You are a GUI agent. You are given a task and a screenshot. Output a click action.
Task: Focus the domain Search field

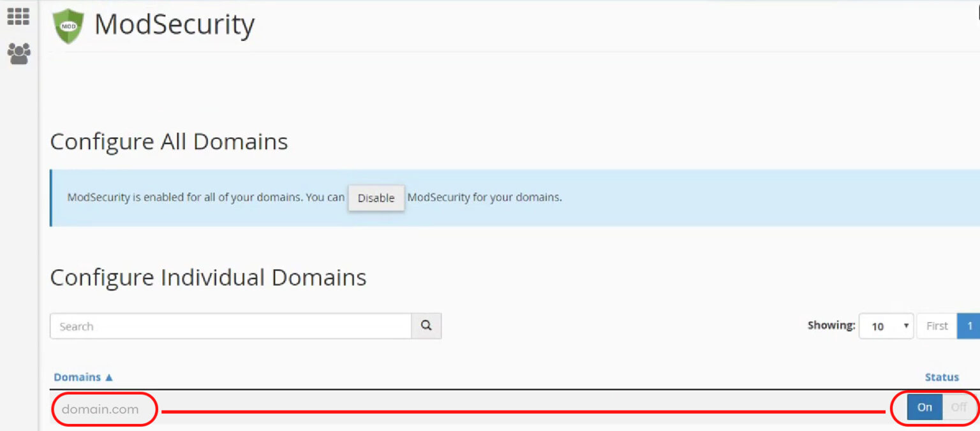coord(230,326)
